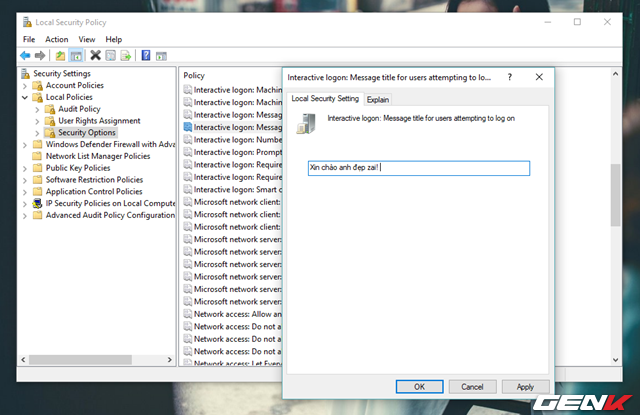Click the Back arrow toolbar icon
Image resolution: width=640 pixels, height=415 pixels.
point(25,55)
